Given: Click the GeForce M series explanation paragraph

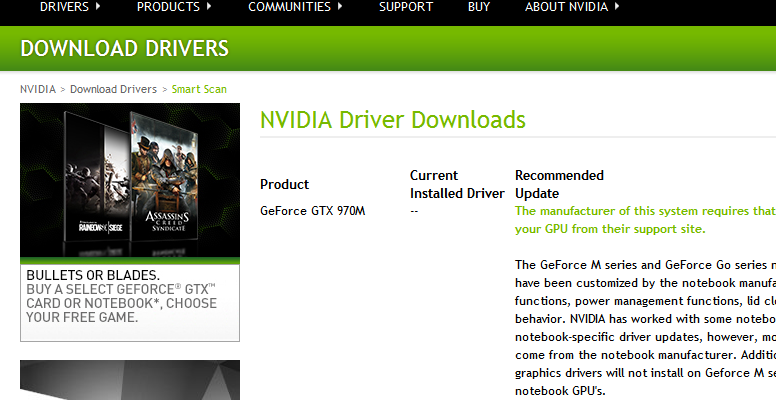Looking at the screenshot, I should pyautogui.click(x=645, y=328).
